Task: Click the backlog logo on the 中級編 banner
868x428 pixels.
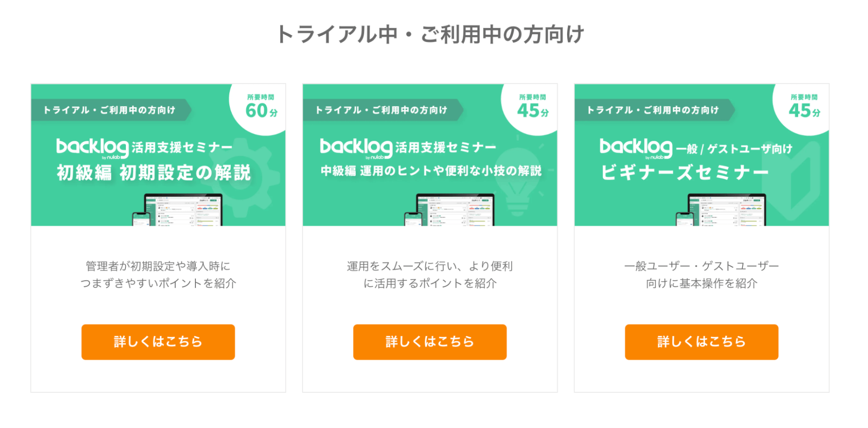Action: pos(356,148)
